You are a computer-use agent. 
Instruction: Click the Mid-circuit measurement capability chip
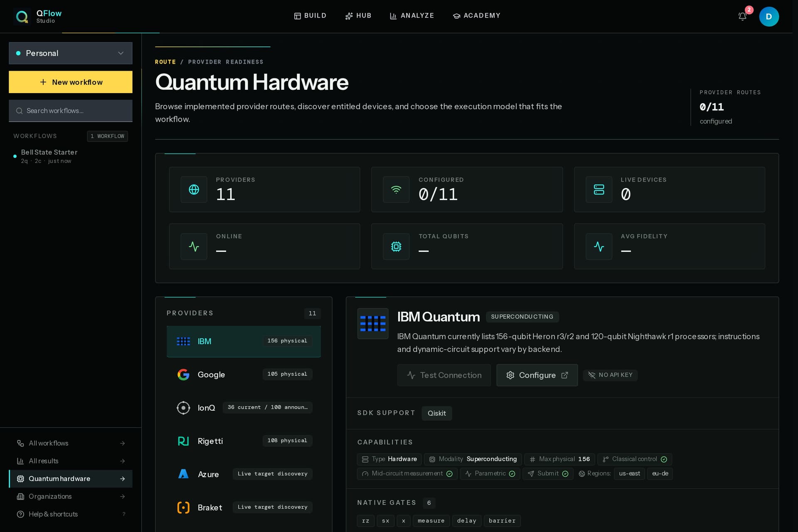(407, 474)
